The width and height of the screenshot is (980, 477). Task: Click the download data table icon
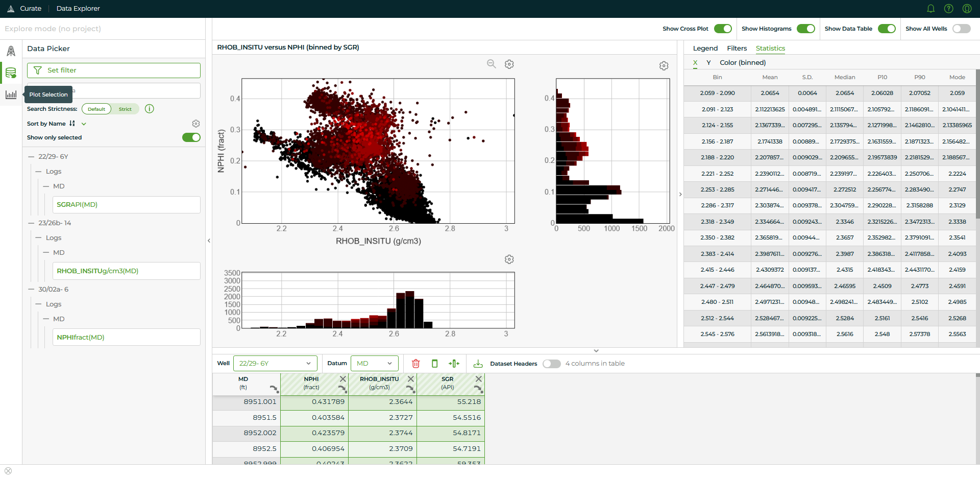[x=478, y=364]
